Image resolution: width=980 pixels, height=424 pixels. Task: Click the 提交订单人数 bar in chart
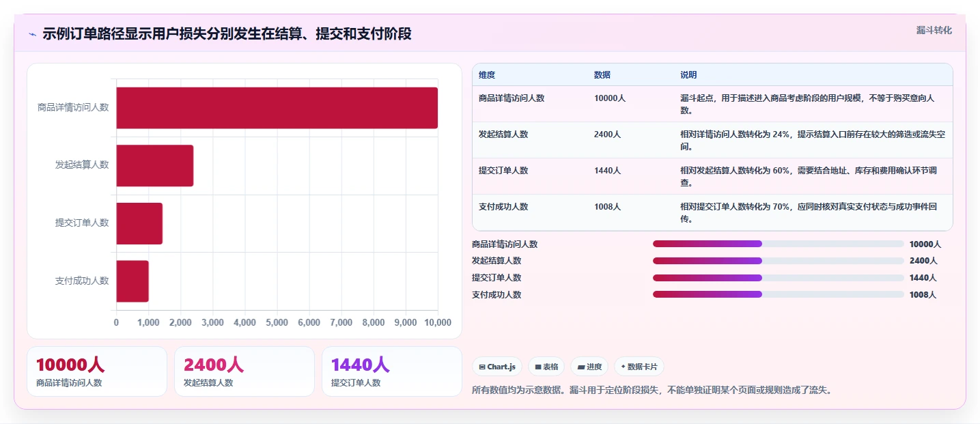(x=139, y=223)
